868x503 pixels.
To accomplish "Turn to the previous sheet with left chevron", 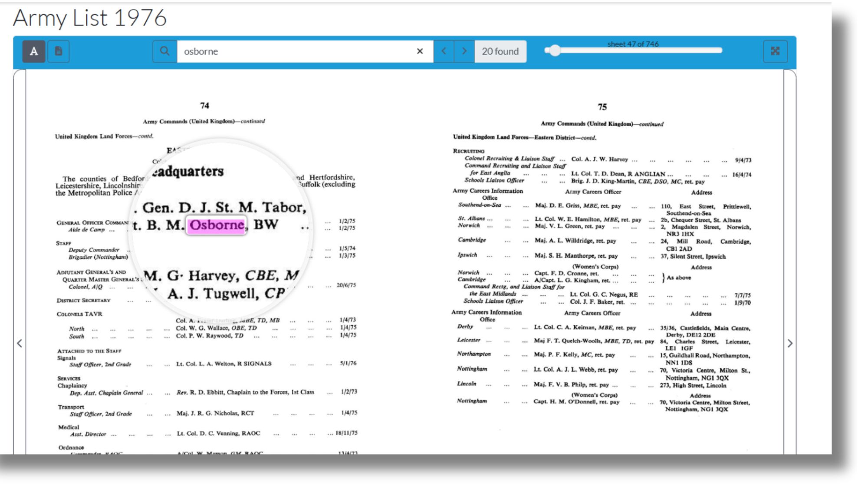I will [20, 343].
